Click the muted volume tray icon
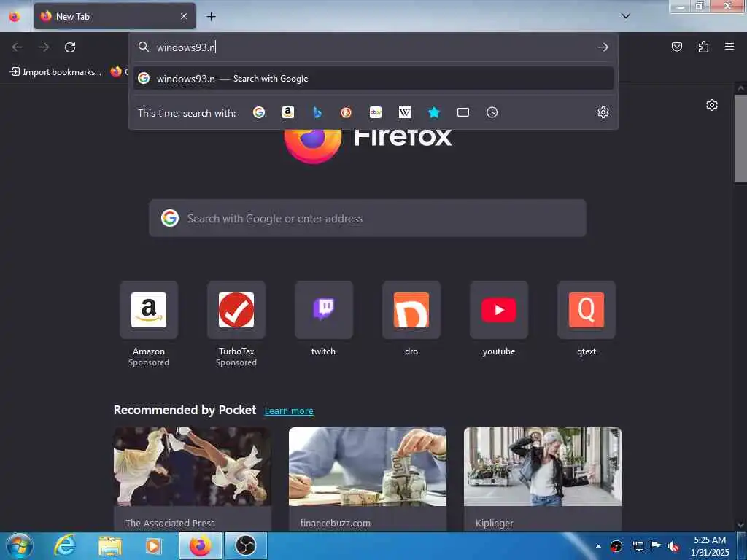Image resolution: width=747 pixels, height=560 pixels. (673, 546)
